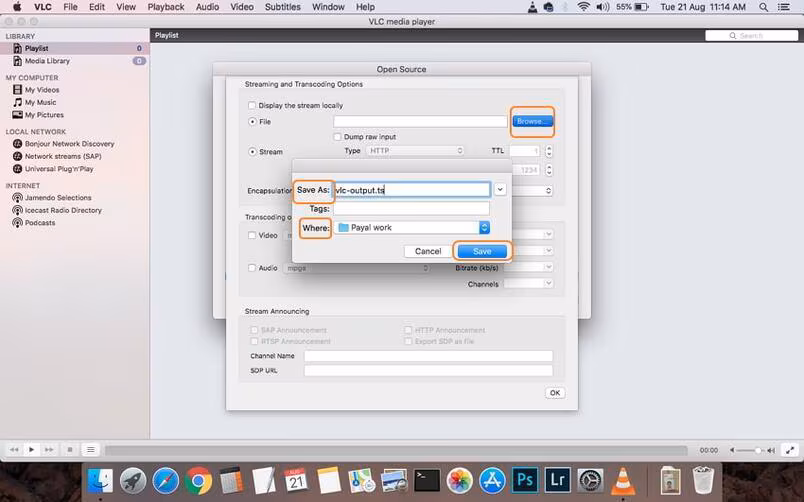Open the Subtitles menu
The image size is (804, 502).
point(283,7)
